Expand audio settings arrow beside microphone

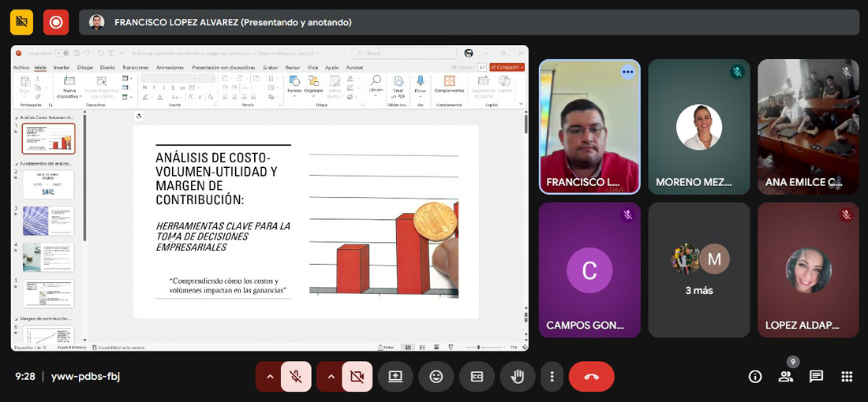270,377
